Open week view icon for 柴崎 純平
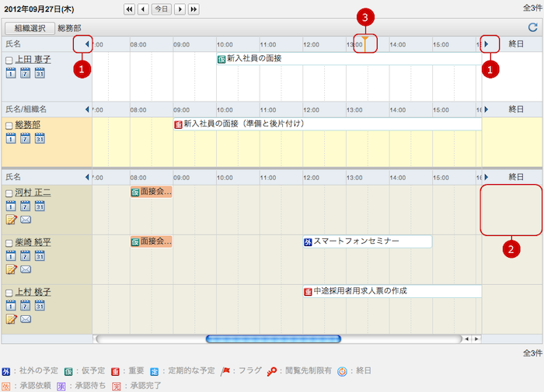Screen dimensions: 544x392 tap(26, 255)
